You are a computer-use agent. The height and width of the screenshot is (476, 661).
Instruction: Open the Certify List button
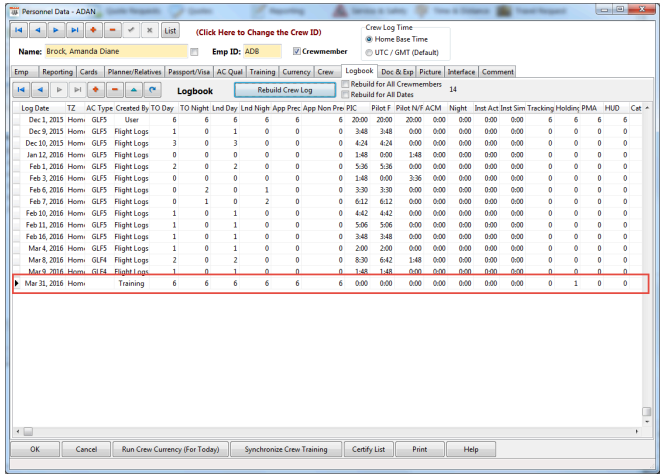pyautogui.click(x=368, y=449)
